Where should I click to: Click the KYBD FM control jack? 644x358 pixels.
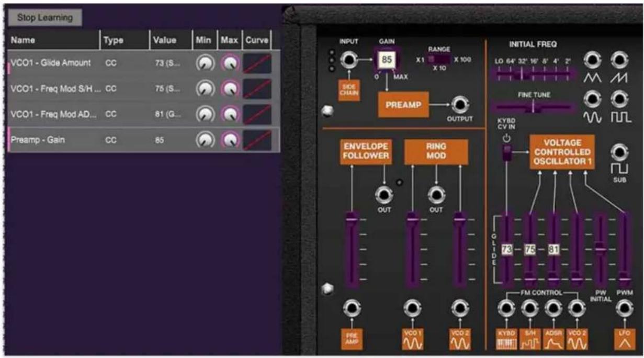pos(506,309)
